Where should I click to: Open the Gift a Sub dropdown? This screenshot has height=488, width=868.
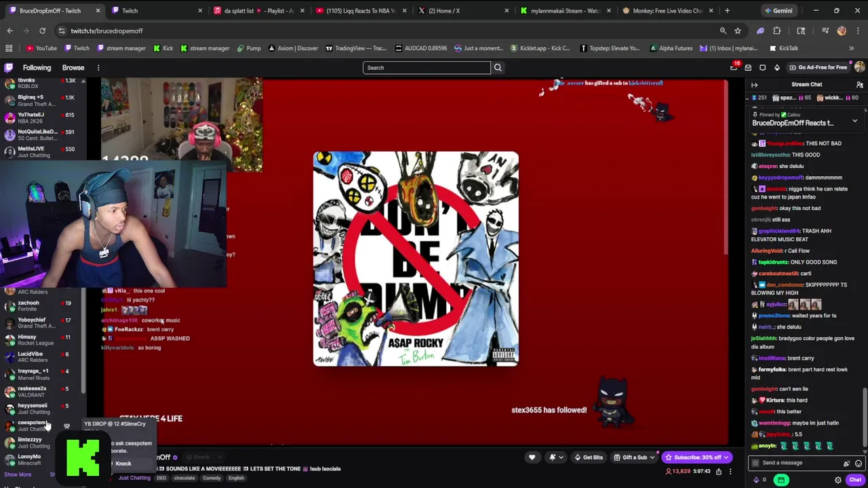(635, 457)
